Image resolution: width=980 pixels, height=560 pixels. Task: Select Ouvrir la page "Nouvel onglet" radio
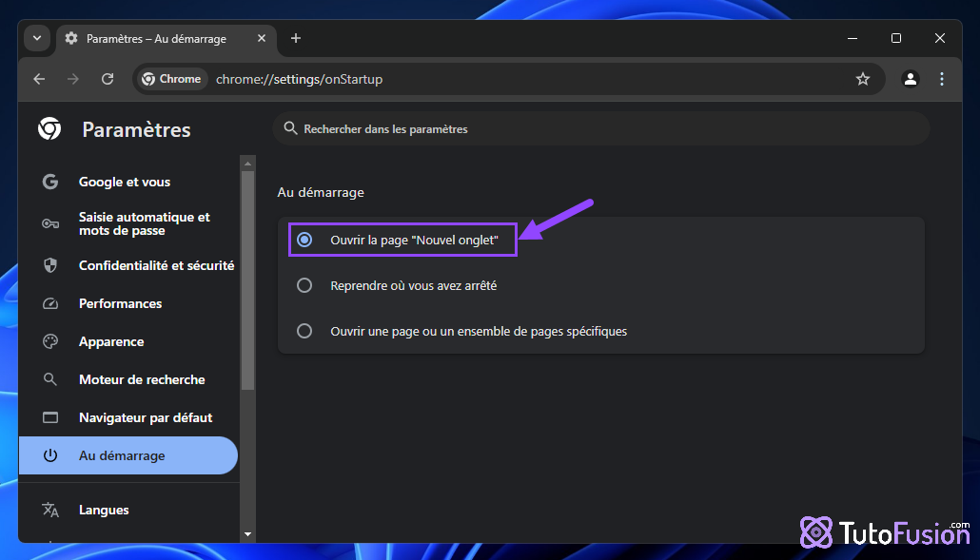click(x=304, y=240)
